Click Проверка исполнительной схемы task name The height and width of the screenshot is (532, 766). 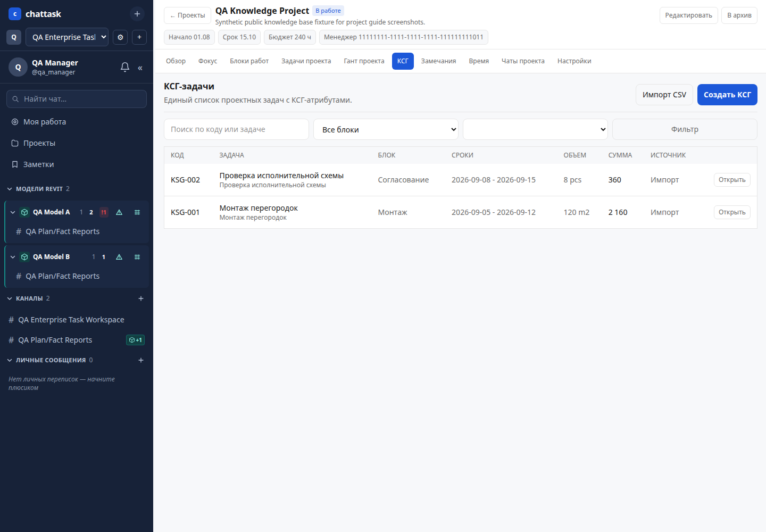281,176
